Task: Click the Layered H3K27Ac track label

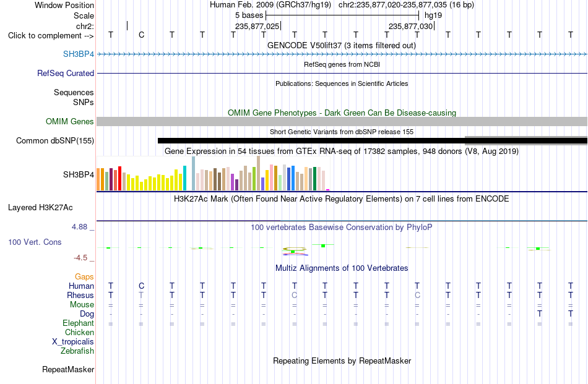Action: coord(40,208)
